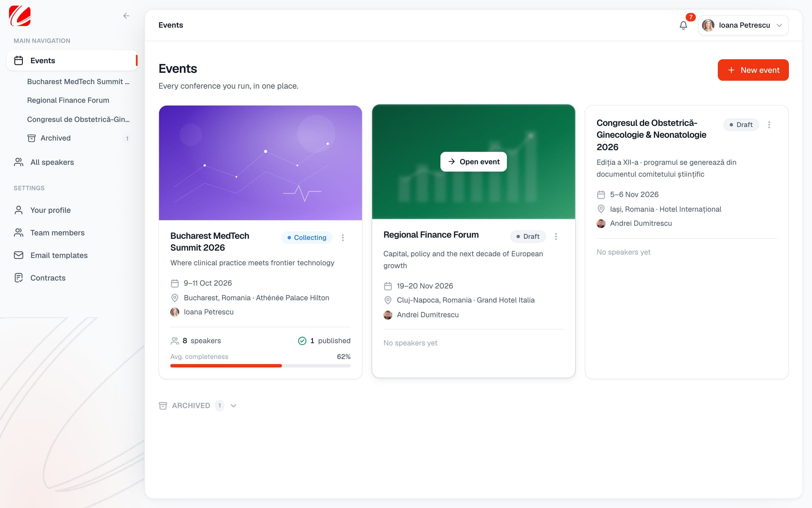
Task: Click the app logo in the sidebar
Action: click(20, 16)
